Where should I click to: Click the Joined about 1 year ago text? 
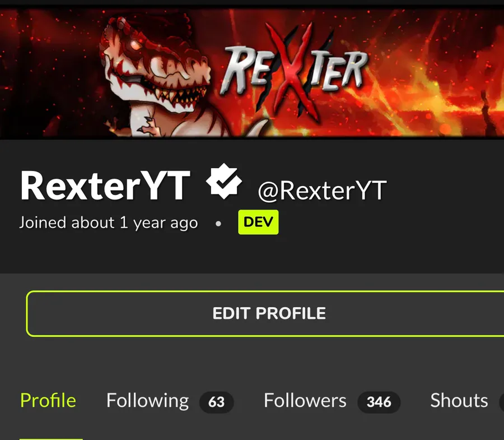click(109, 223)
